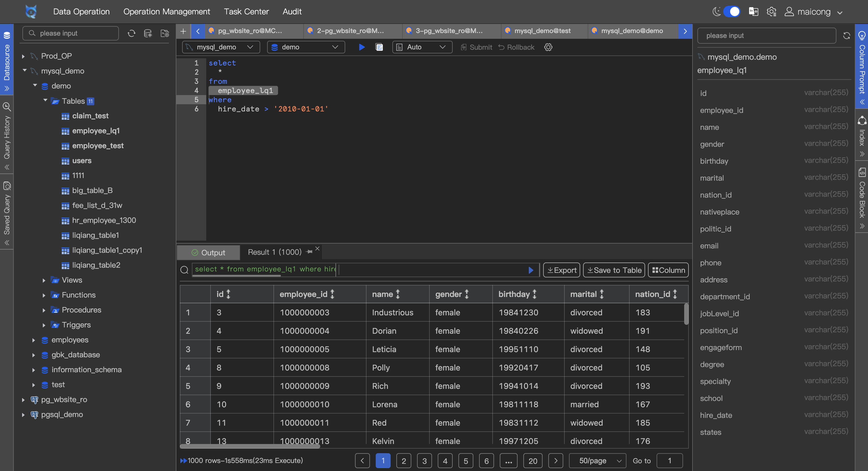Open the Auto commit mode dropdown

point(422,47)
